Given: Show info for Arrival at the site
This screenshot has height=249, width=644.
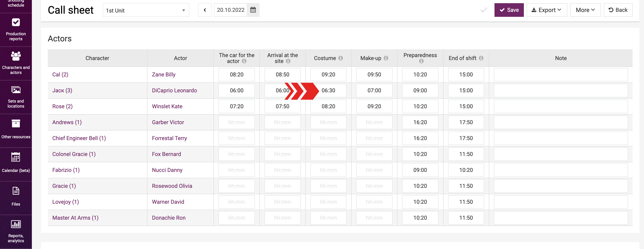Looking at the screenshot, I should 288,61.
